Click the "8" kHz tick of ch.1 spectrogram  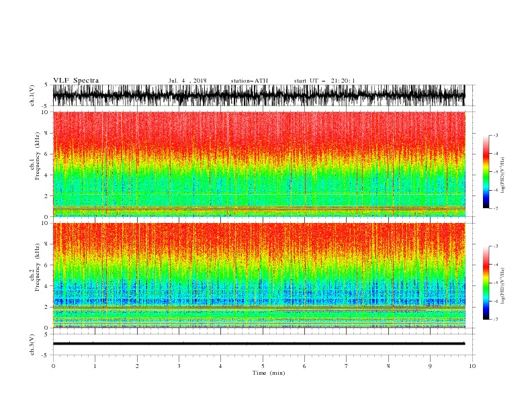47,133
